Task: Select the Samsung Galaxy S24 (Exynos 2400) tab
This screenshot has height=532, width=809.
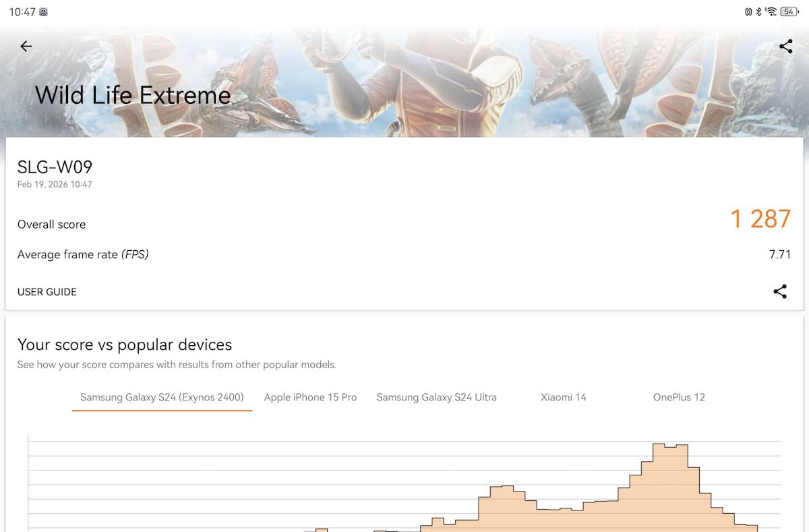Action: (x=162, y=398)
